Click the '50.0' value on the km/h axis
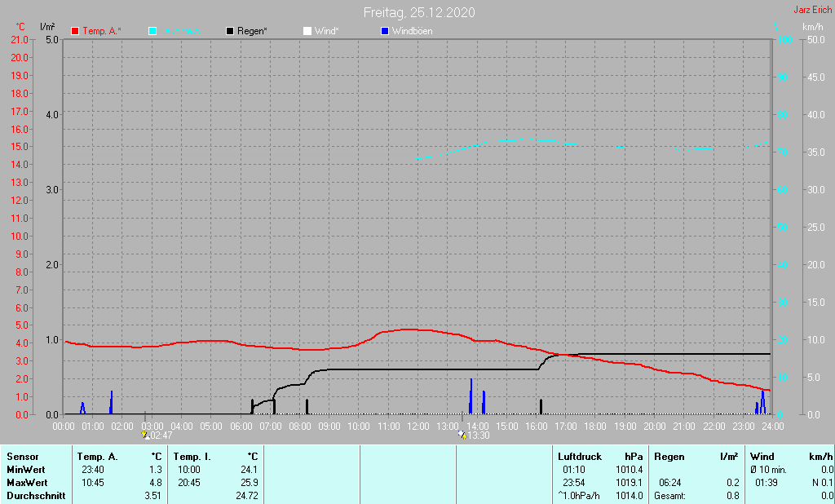This screenshot has height=504, width=835. pos(815,39)
